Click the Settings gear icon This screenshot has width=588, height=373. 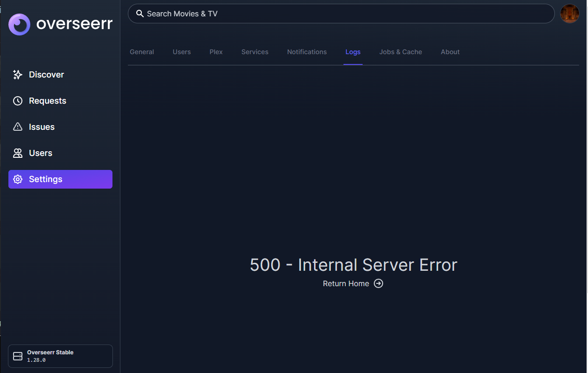coord(17,179)
